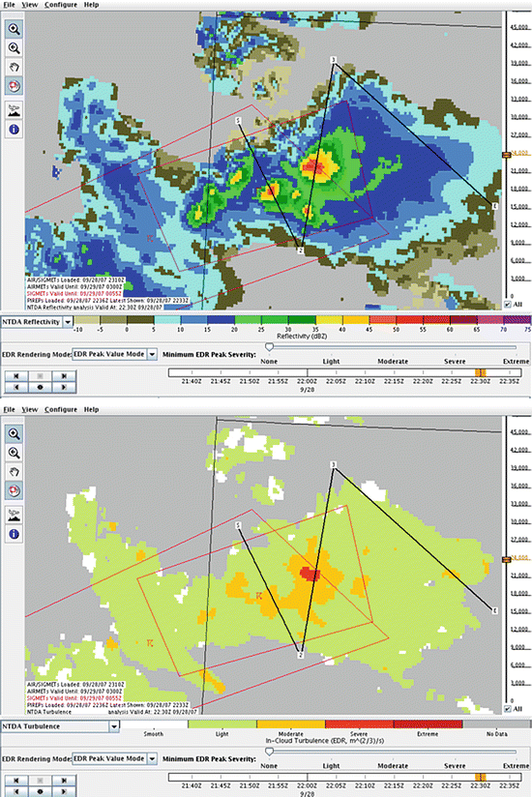Click the red-ring globe tool in Reflectivity window

click(x=14, y=86)
